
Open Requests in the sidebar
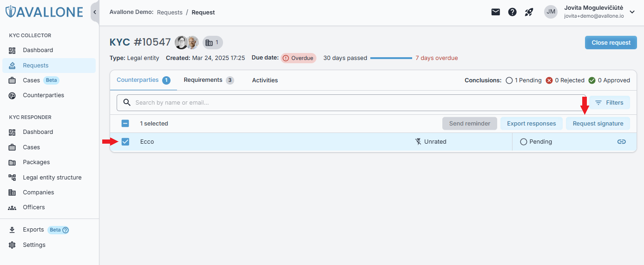point(49,66)
